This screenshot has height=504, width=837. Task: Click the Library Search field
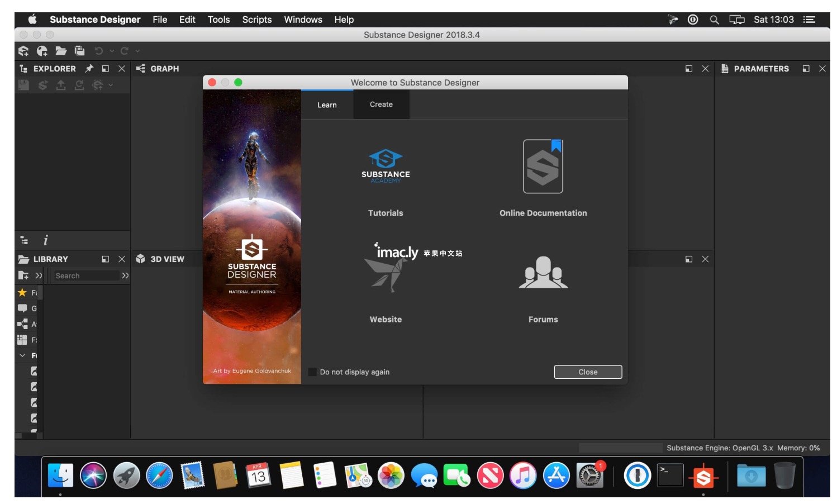(85, 275)
